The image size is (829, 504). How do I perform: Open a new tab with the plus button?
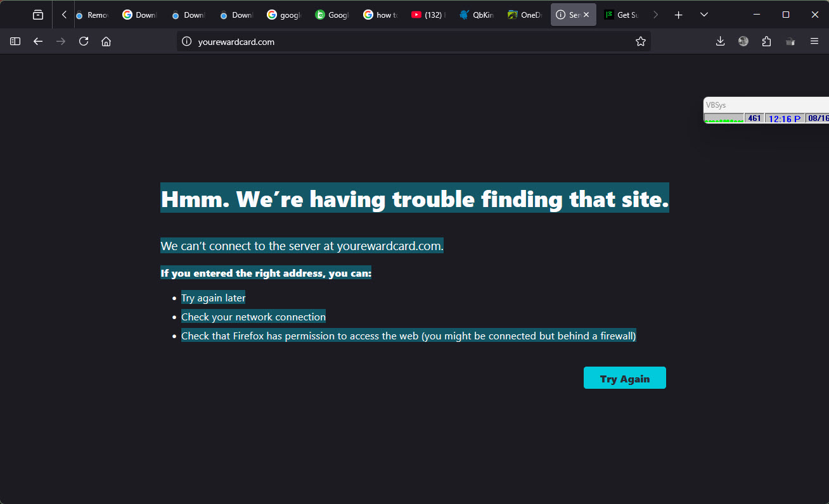click(x=679, y=15)
